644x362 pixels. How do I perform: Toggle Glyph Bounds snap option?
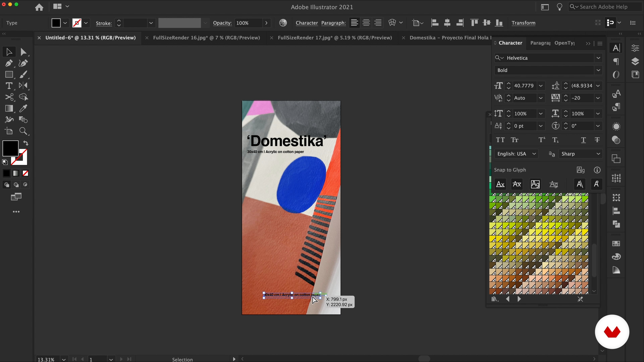coord(535,184)
